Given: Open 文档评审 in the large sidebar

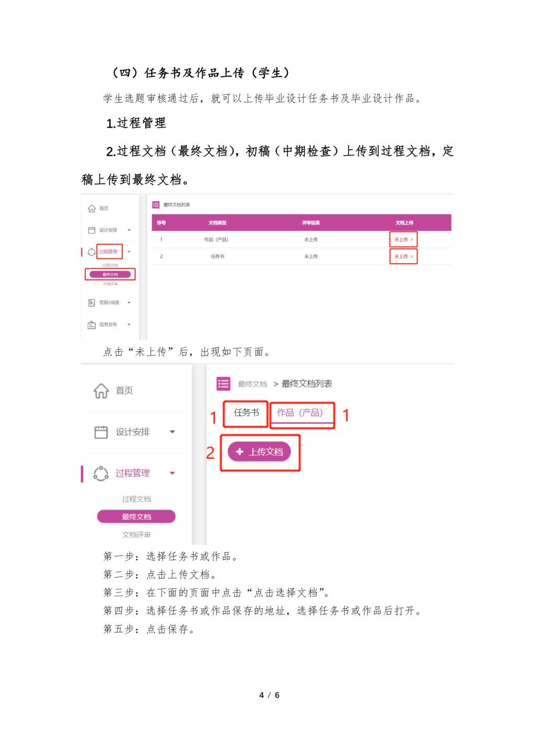Looking at the screenshot, I should click(x=136, y=535).
